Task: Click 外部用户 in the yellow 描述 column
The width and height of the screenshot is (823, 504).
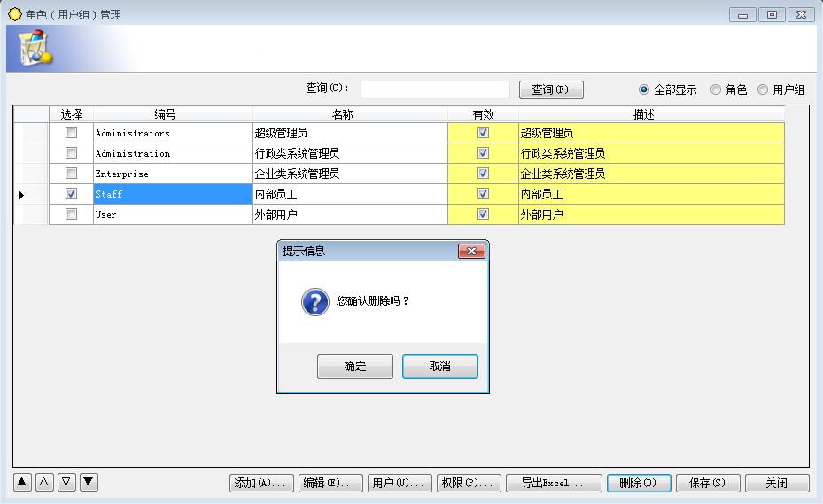Action: pyautogui.click(x=651, y=214)
